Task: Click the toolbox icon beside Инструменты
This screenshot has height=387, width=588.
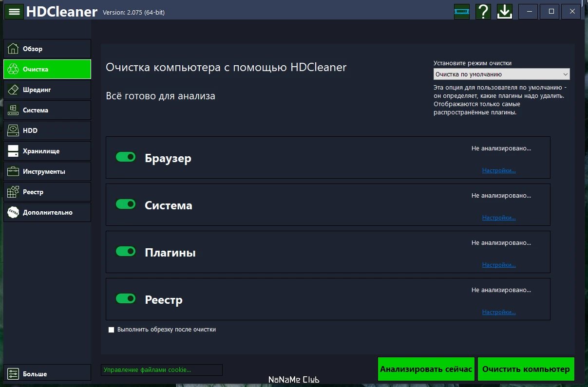Action: (13, 171)
